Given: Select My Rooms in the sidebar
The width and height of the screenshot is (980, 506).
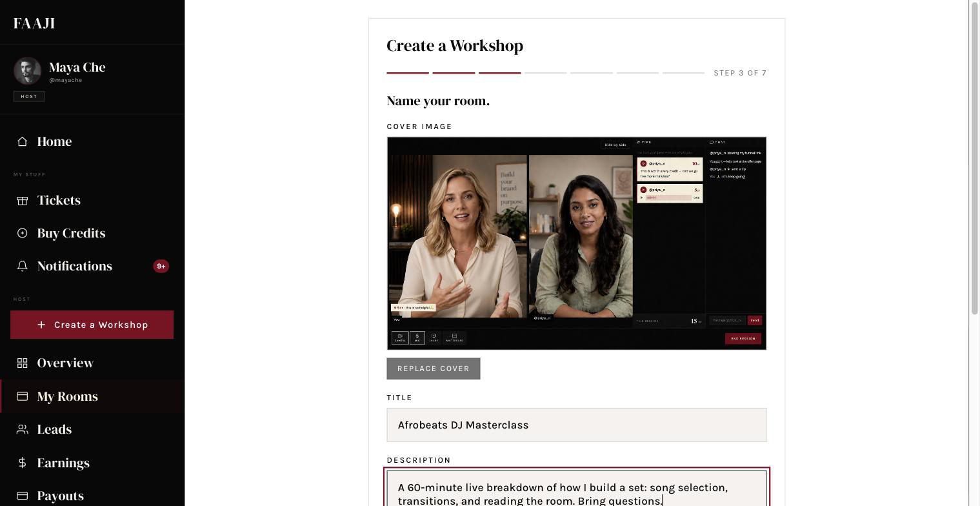Looking at the screenshot, I should click(x=92, y=396).
